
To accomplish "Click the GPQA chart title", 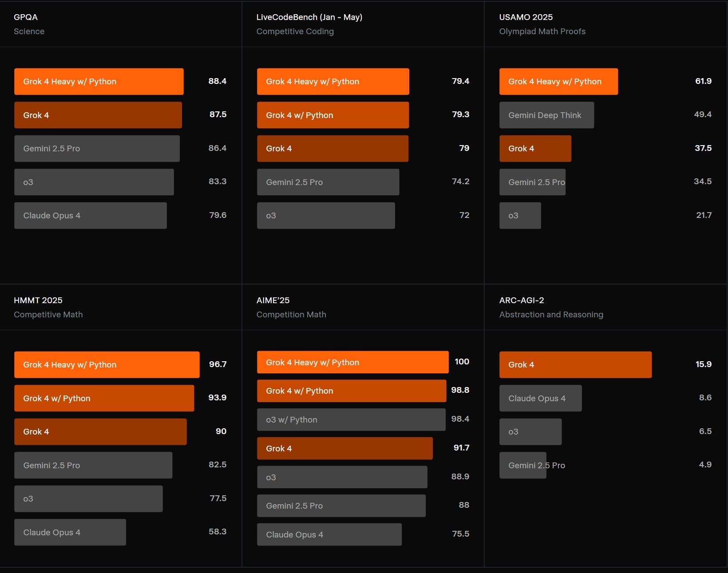I will [x=26, y=17].
